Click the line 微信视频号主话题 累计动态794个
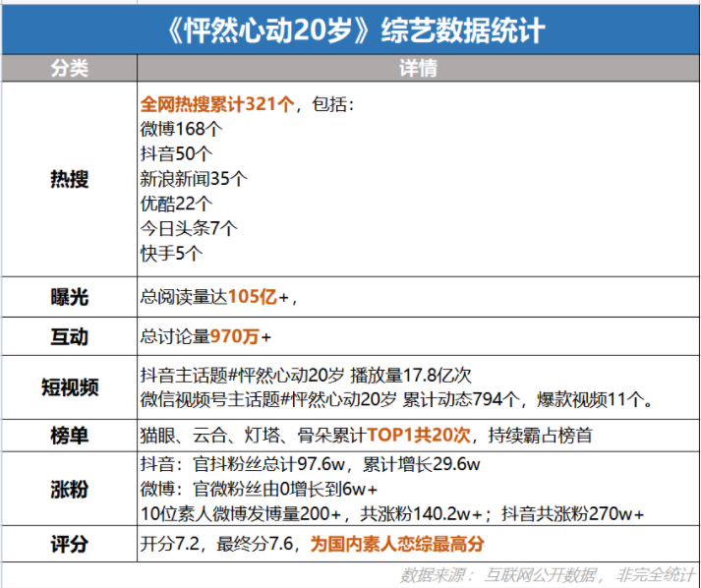 (397, 399)
